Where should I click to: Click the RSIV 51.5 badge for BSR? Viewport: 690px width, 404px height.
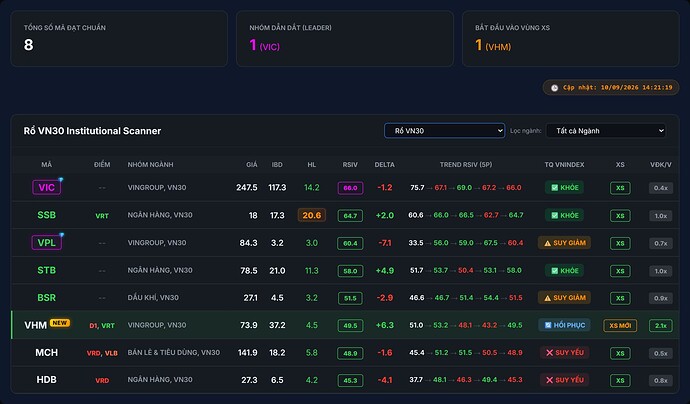click(350, 298)
